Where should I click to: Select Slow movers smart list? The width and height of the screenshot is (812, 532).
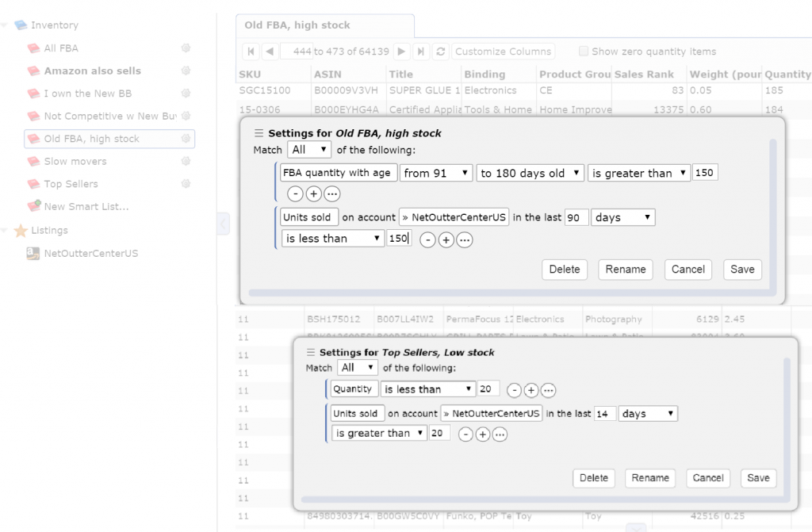click(x=75, y=161)
